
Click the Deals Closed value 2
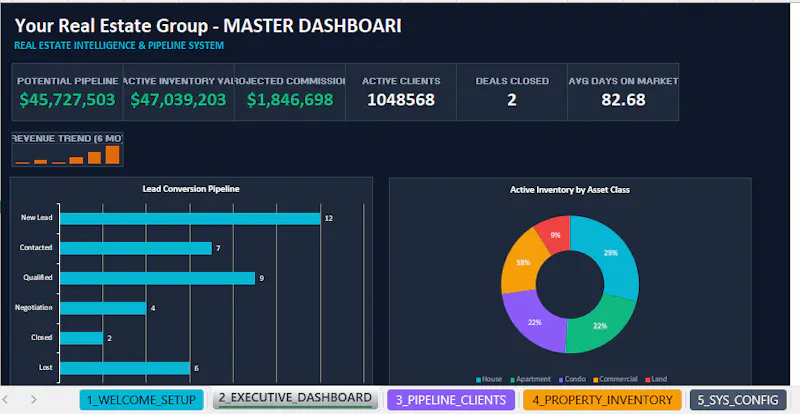512,100
